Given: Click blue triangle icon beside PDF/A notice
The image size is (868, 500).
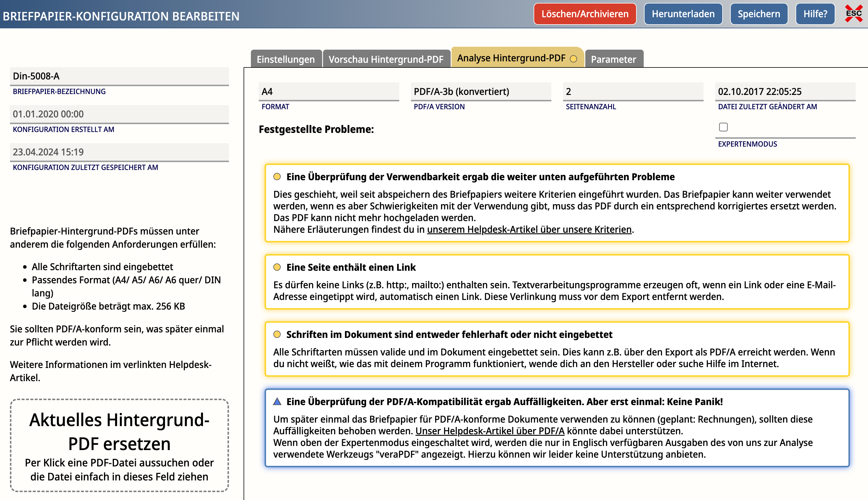Looking at the screenshot, I should [277, 402].
